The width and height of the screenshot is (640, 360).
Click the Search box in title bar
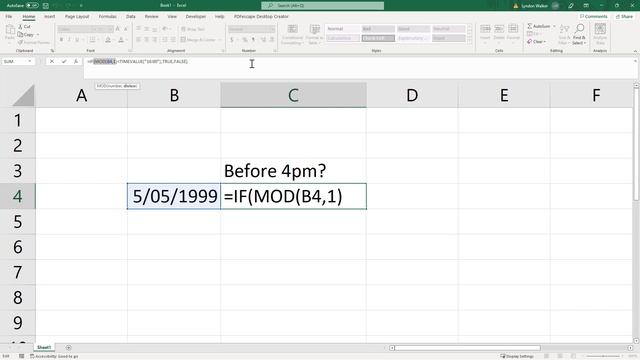(x=322, y=6)
